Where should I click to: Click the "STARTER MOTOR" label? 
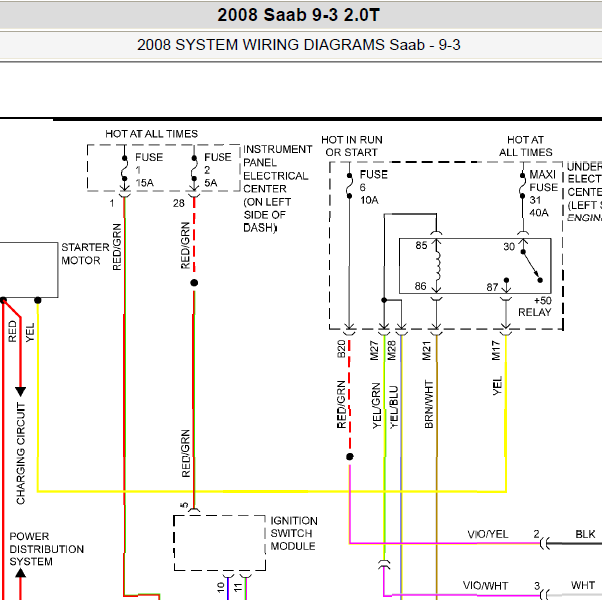point(85,254)
